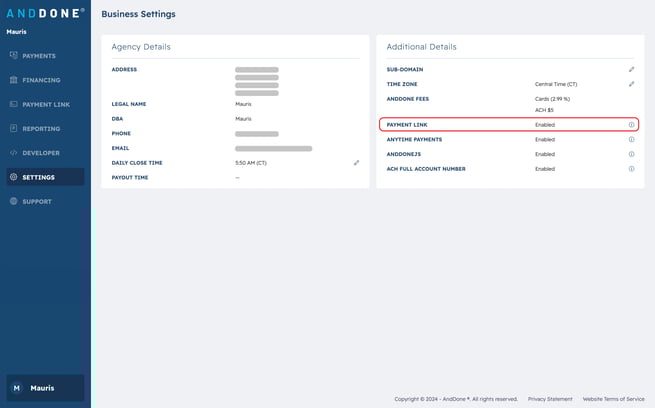Image resolution: width=655 pixels, height=408 pixels.
Task: Click the Payments sidebar icon
Action: point(13,55)
